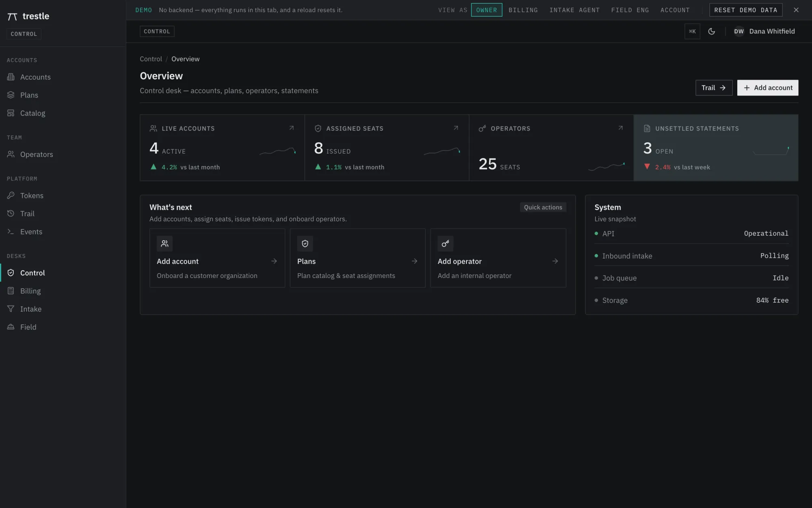The image size is (812, 508).
Task: Click the Job queue status row
Action: pyautogui.click(x=691, y=278)
